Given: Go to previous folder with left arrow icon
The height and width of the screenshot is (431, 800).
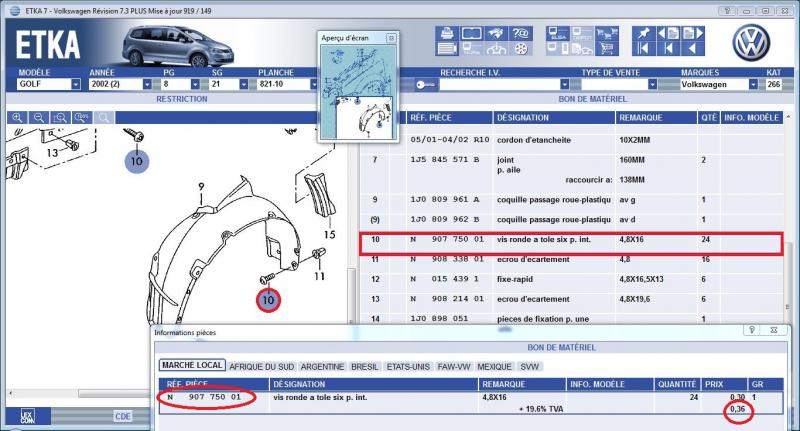Looking at the screenshot, I should click(x=668, y=33).
